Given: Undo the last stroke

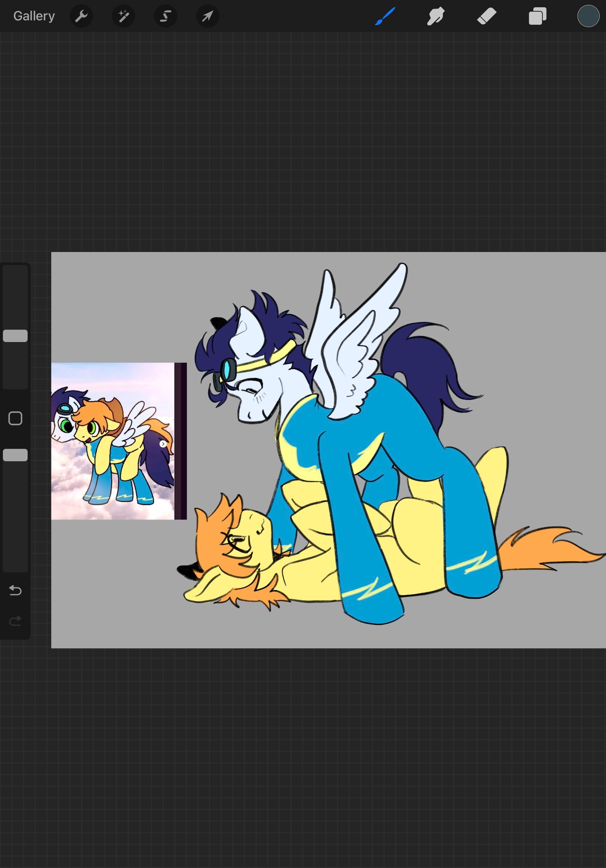Looking at the screenshot, I should (15, 590).
